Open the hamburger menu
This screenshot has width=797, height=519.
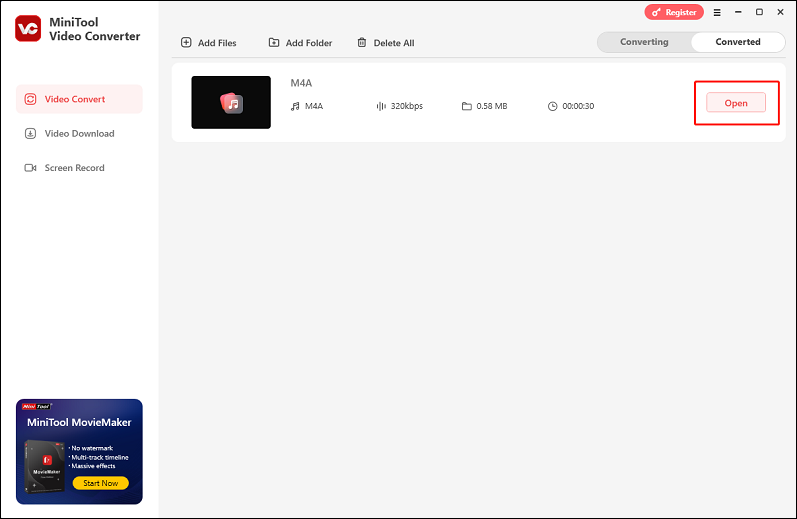tap(717, 12)
